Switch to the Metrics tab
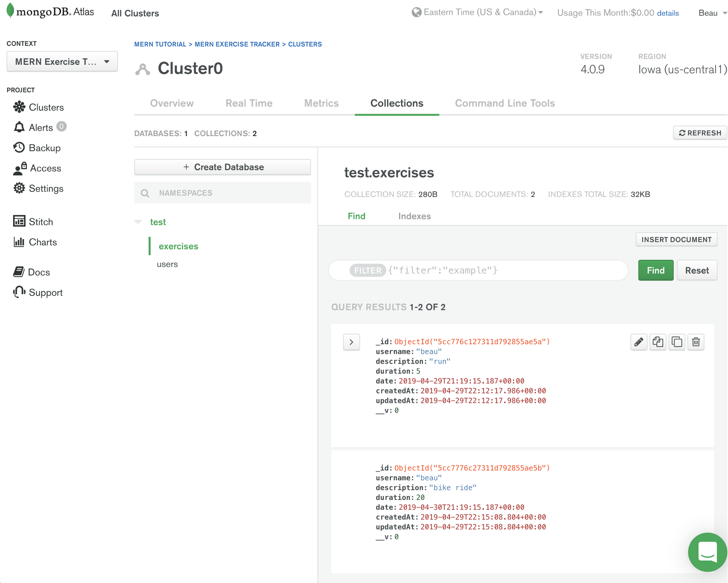 [321, 103]
